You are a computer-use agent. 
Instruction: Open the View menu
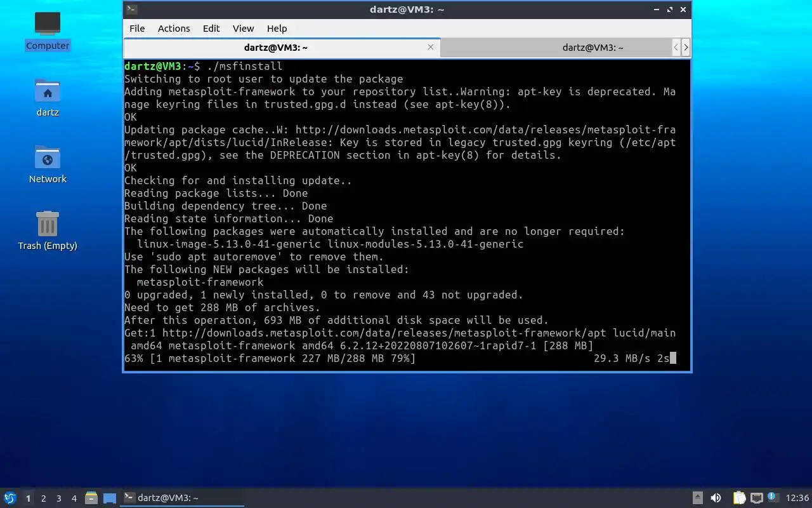[243, 29]
